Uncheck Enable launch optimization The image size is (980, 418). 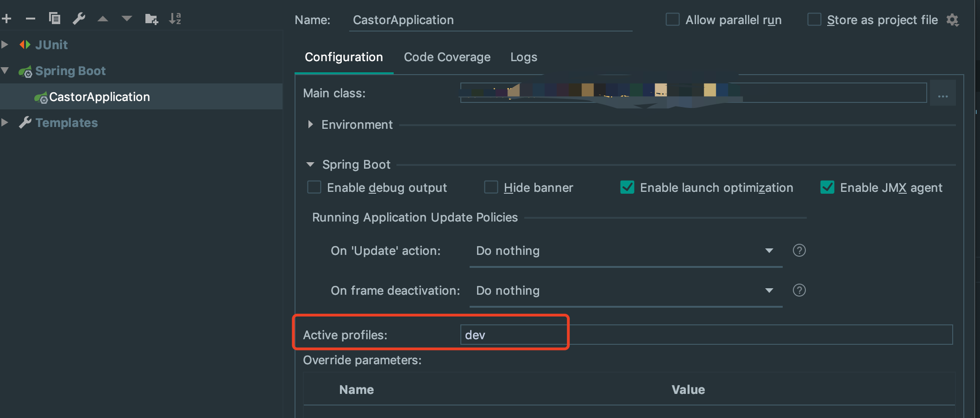point(627,187)
